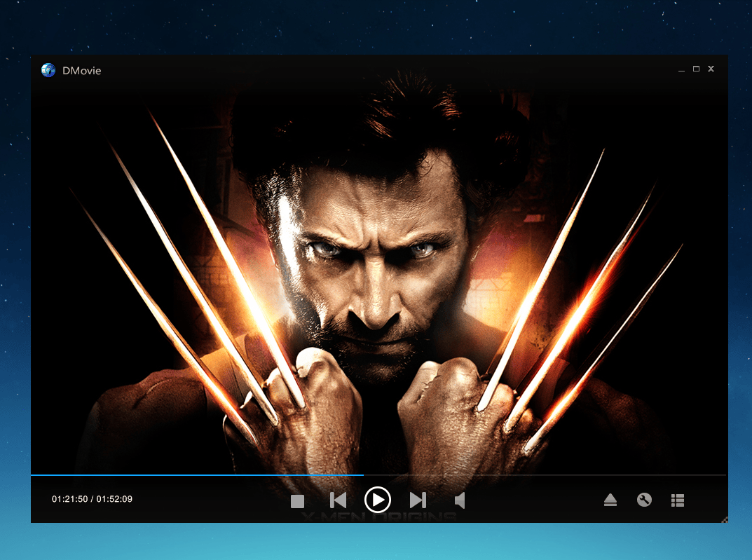Click the end of the blue progress line

[x=362, y=475]
